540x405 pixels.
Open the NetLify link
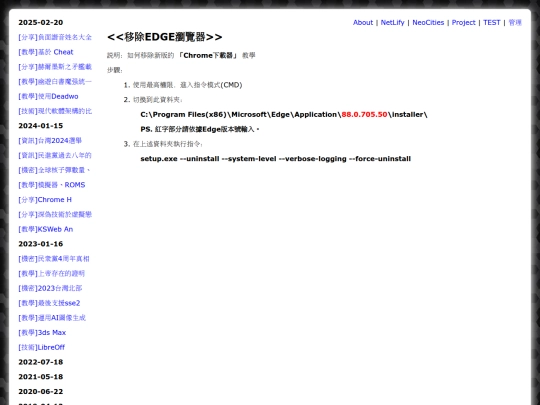(392, 22)
